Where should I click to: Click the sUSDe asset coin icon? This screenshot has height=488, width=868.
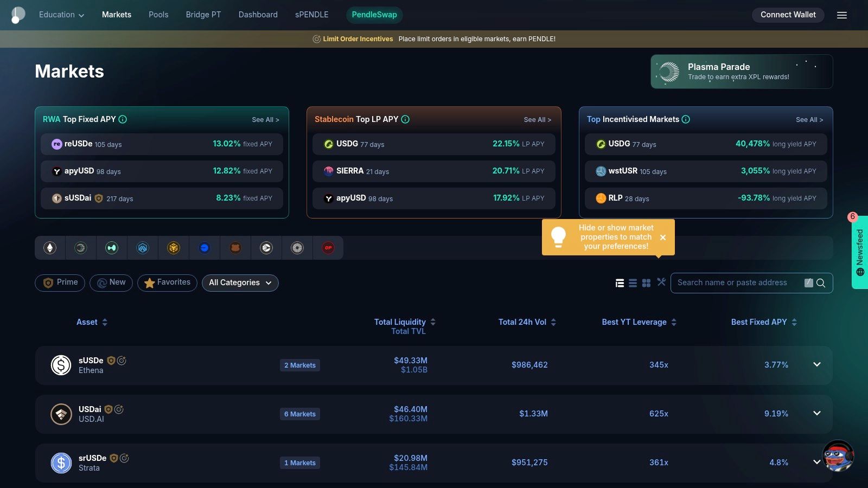(x=61, y=365)
